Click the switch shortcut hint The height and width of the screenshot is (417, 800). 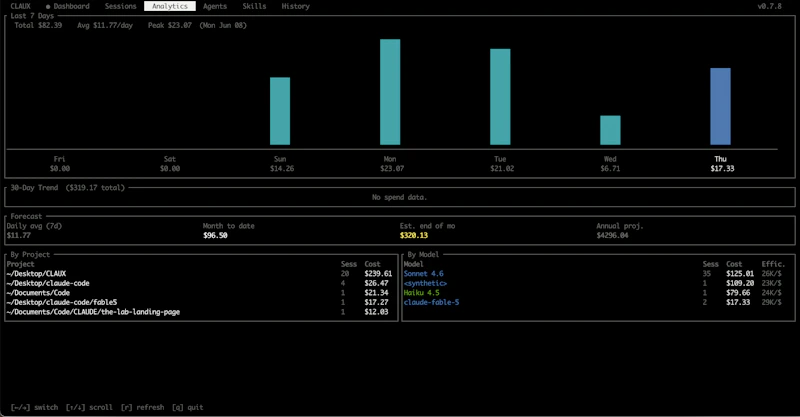click(34, 407)
